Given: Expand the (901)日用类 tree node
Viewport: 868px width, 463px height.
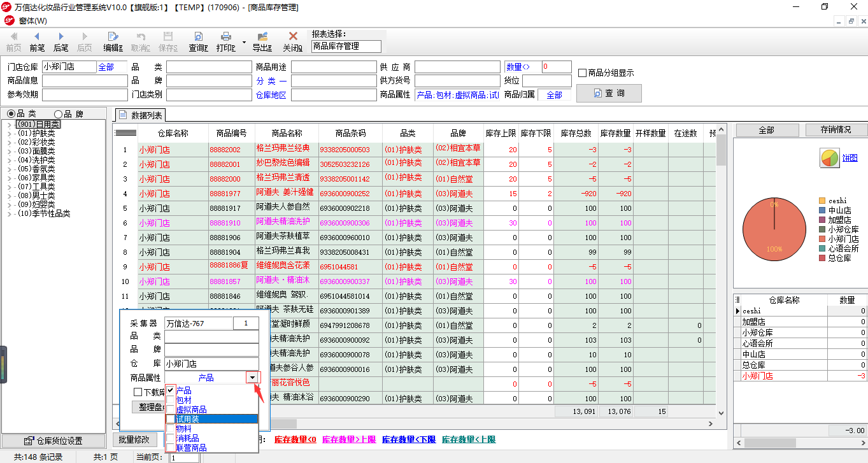Looking at the screenshot, I should click(9, 125).
